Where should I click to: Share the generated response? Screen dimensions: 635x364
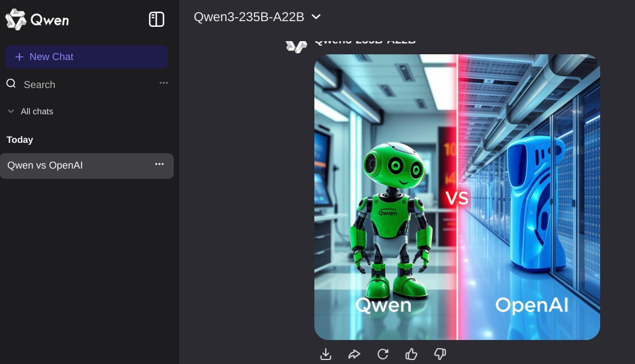point(354,354)
